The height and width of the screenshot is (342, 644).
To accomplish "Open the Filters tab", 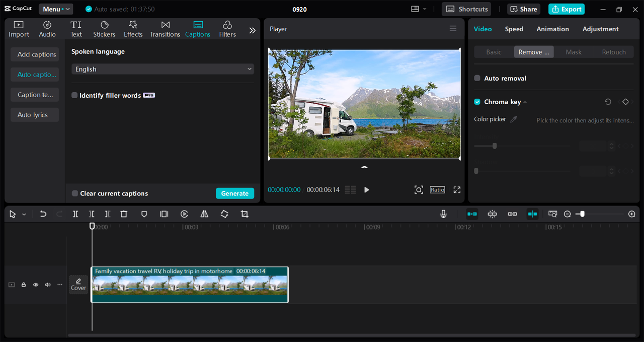I will coord(227,29).
